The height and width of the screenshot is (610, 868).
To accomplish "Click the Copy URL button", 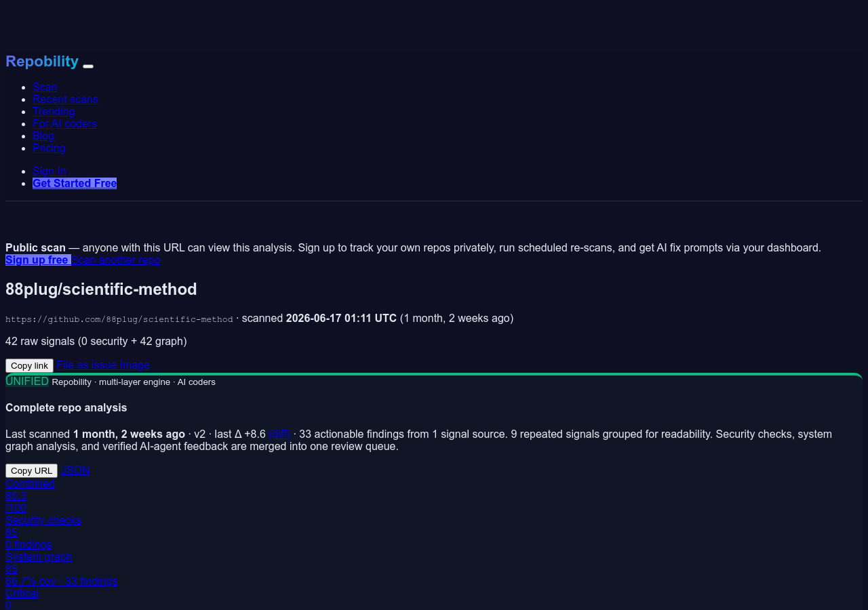I will pyautogui.click(x=31, y=470).
